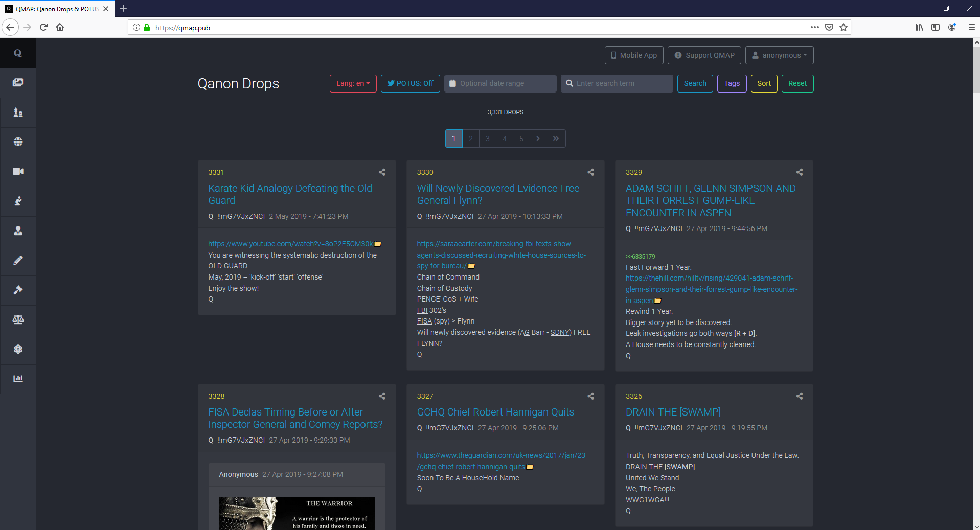Open the memes image icon in sidebar
This screenshot has width=980, height=530.
pyautogui.click(x=18, y=83)
